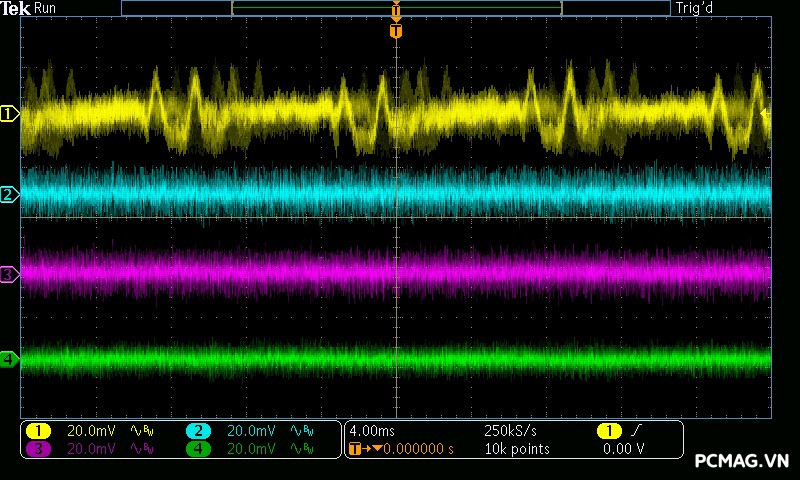Toggle the green channel 4 badge

point(198,449)
